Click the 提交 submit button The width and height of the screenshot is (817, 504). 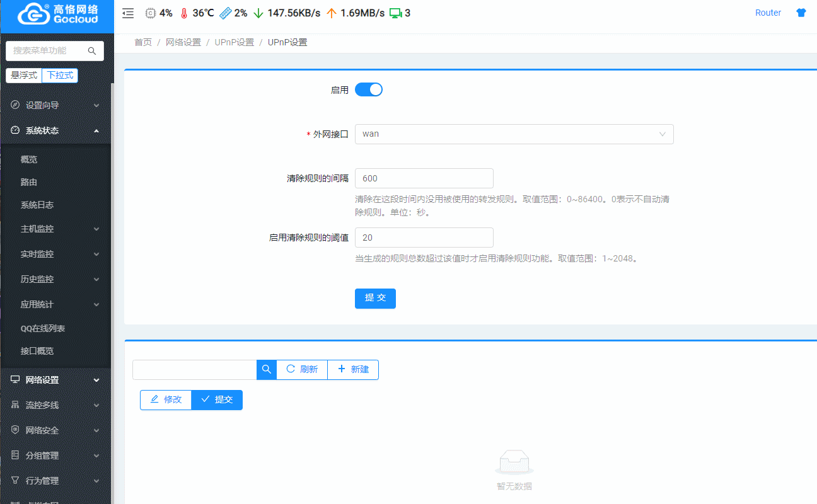click(375, 298)
